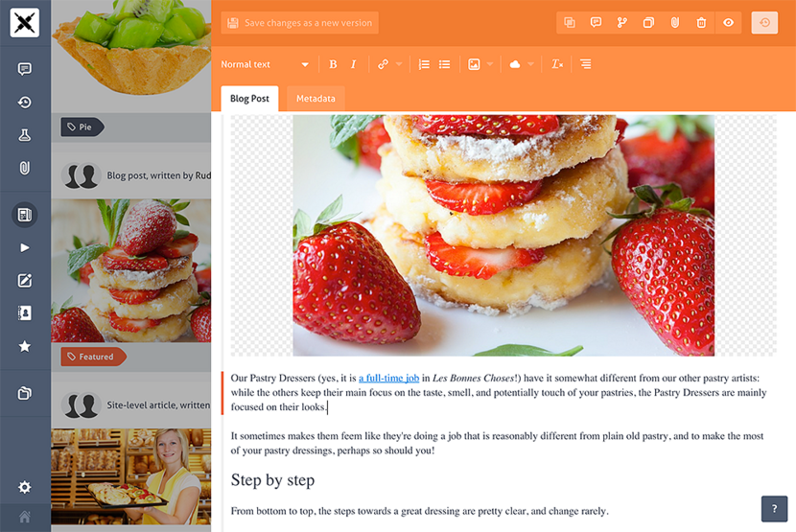The width and height of the screenshot is (796, 532).
Task: Open the favorites star icon in sidebar
Action: [24, 346]
